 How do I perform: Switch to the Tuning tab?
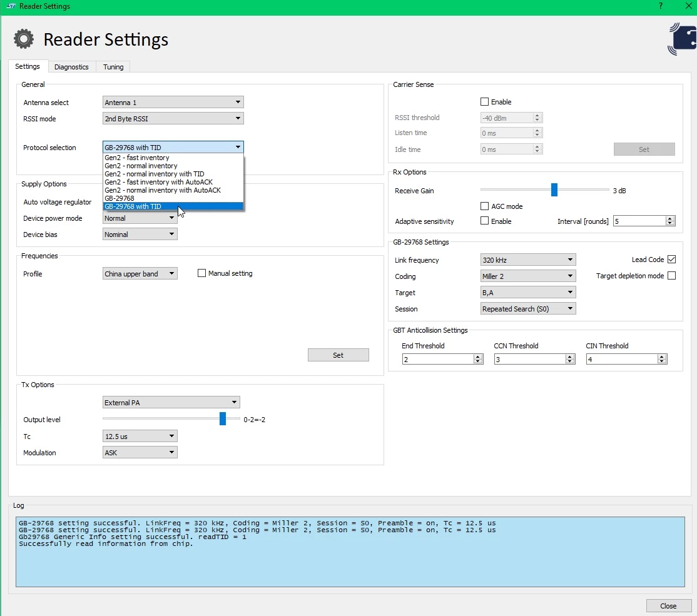pos(113,67)
